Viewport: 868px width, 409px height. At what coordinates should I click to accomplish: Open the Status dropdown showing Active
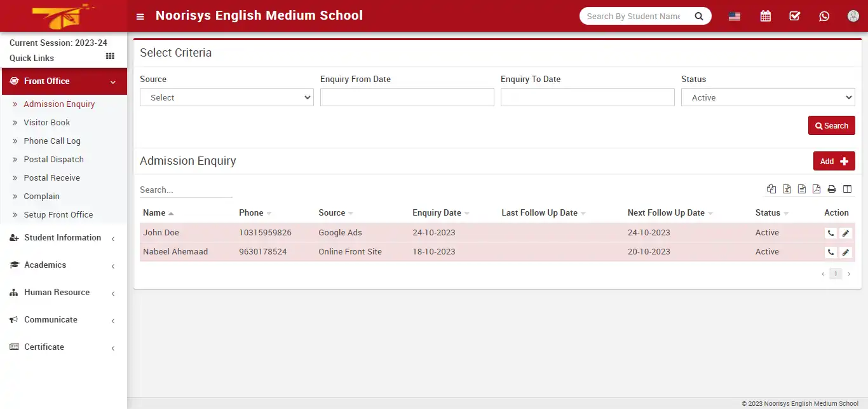pyautogui.click(x=767, y=97)
